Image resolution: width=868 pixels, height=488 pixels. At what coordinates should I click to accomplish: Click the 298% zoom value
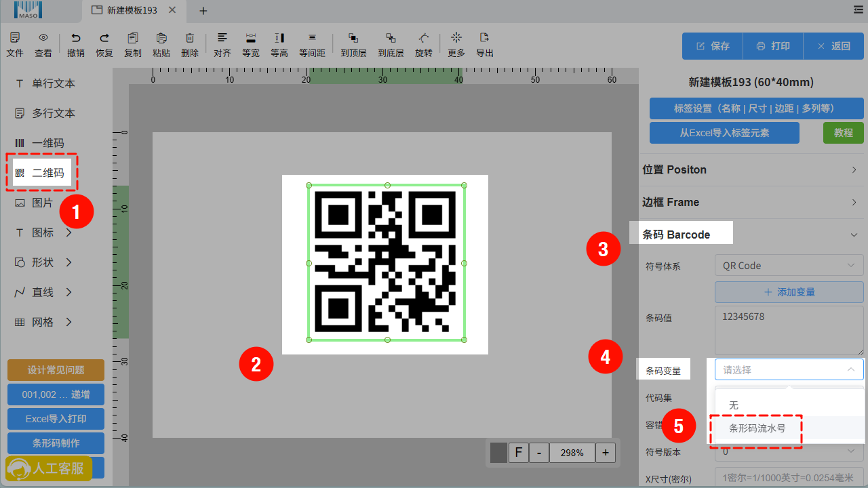pos(572,452)
